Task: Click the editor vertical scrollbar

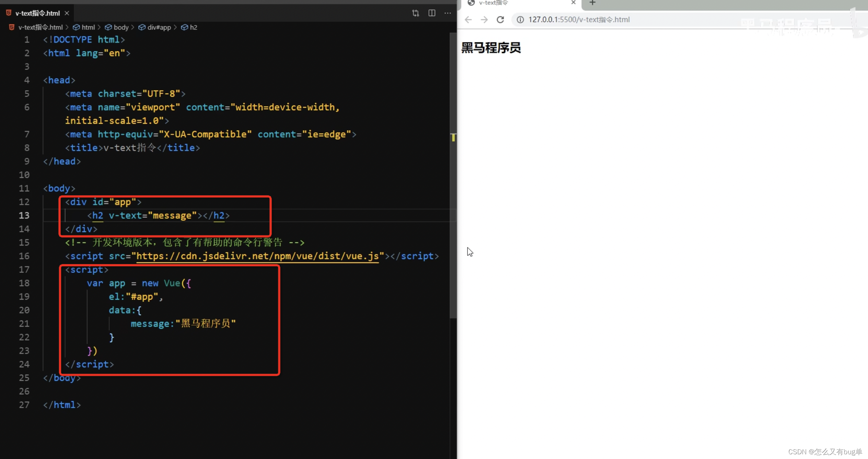Action: pos(453,175)
